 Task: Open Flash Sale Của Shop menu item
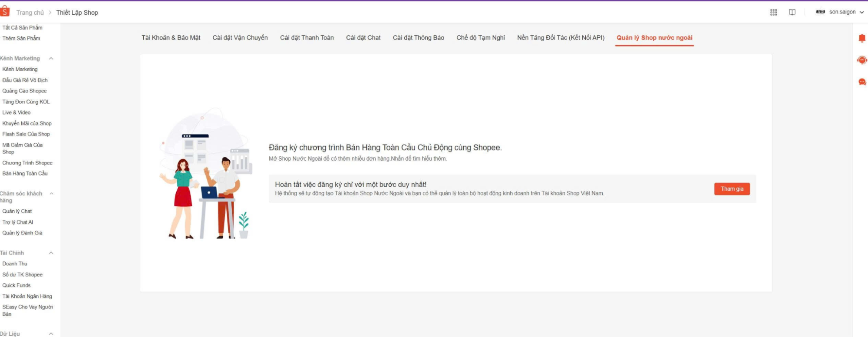[x=26, y=134]
